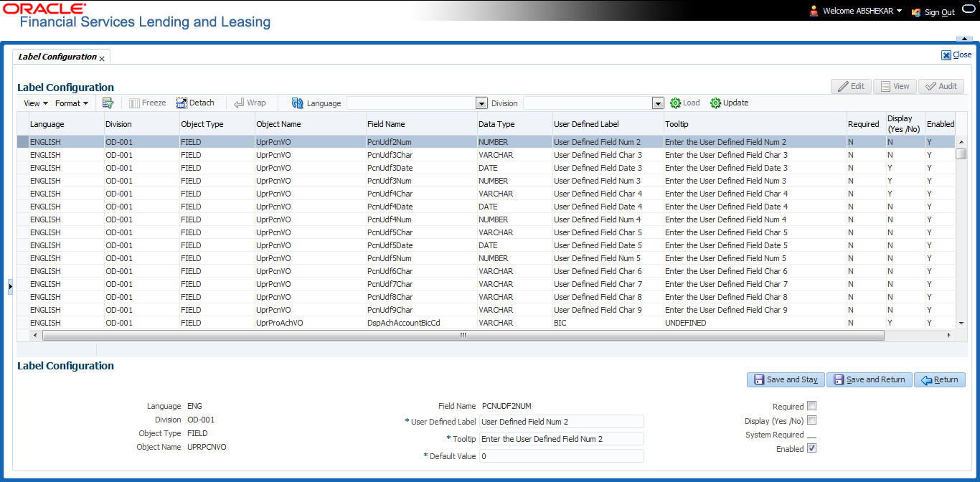Click the Load gear button
The image size is (980, 482).
685,103
